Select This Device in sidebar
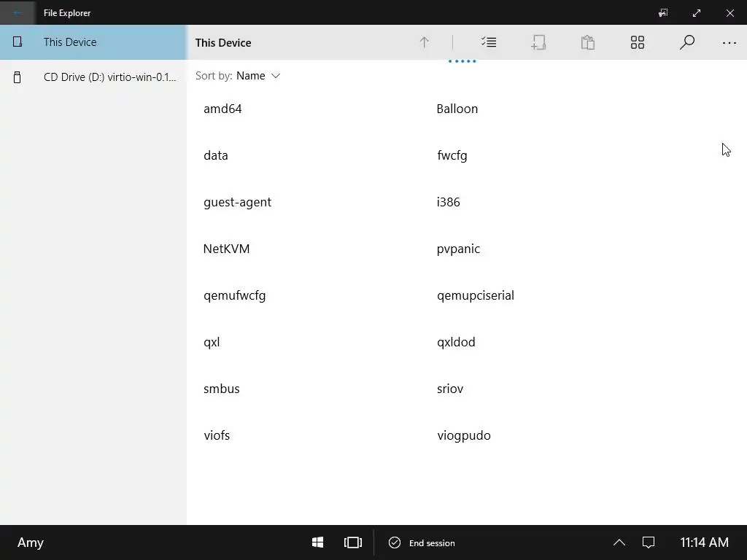Screen dimensions: 747x560 click(x=93, y=42)
